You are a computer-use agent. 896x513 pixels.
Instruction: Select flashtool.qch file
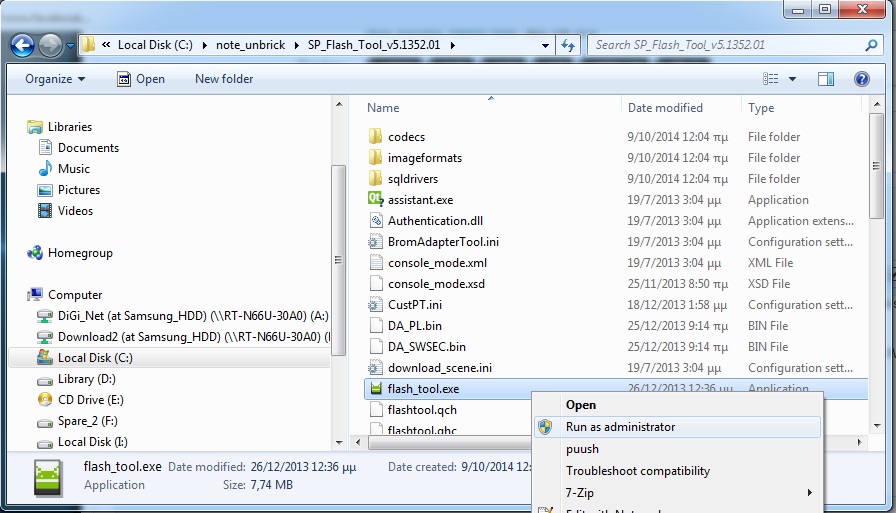[x=422, y=410]
